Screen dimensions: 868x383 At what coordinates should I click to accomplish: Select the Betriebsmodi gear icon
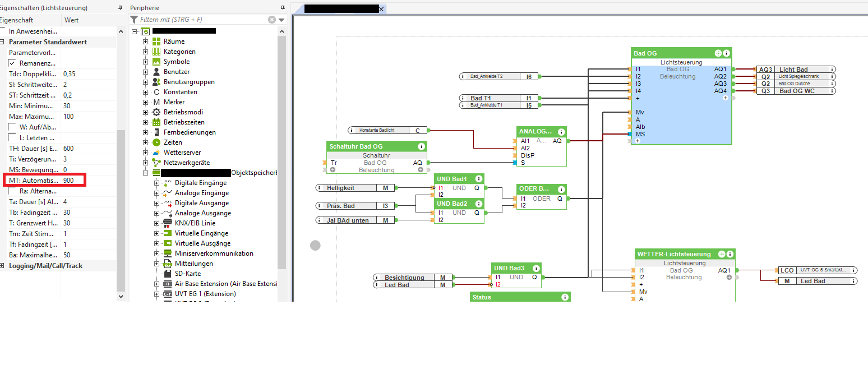point(156,112)
